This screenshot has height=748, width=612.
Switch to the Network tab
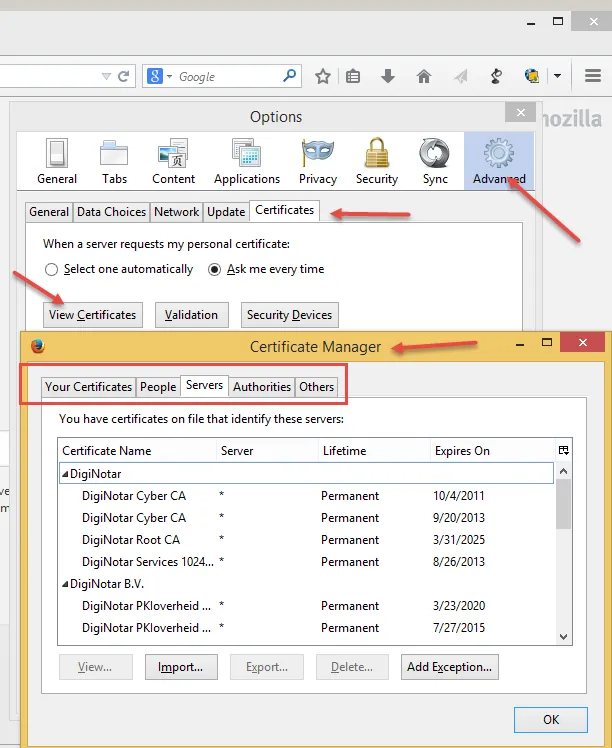click(176, 212)
